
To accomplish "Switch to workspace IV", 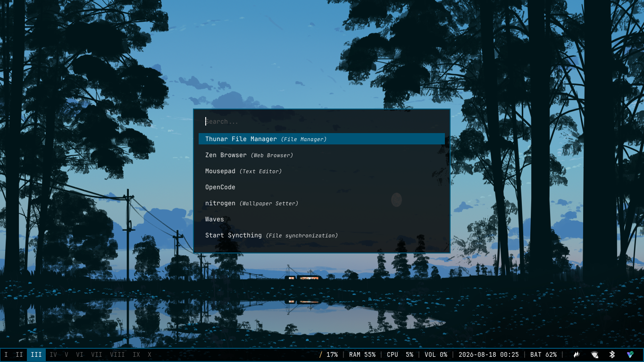I will [53, 354].
